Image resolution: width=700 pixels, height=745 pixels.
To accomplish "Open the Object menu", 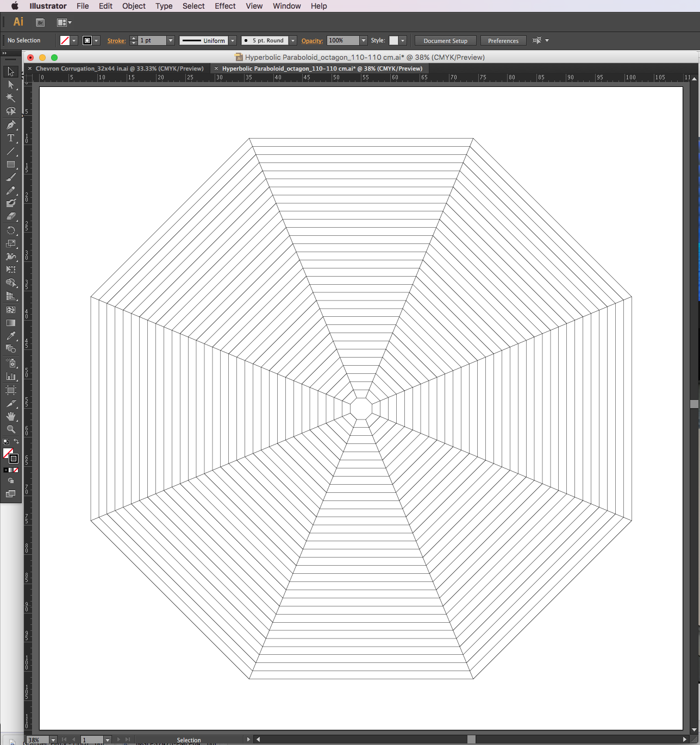I will click(134, 6).
